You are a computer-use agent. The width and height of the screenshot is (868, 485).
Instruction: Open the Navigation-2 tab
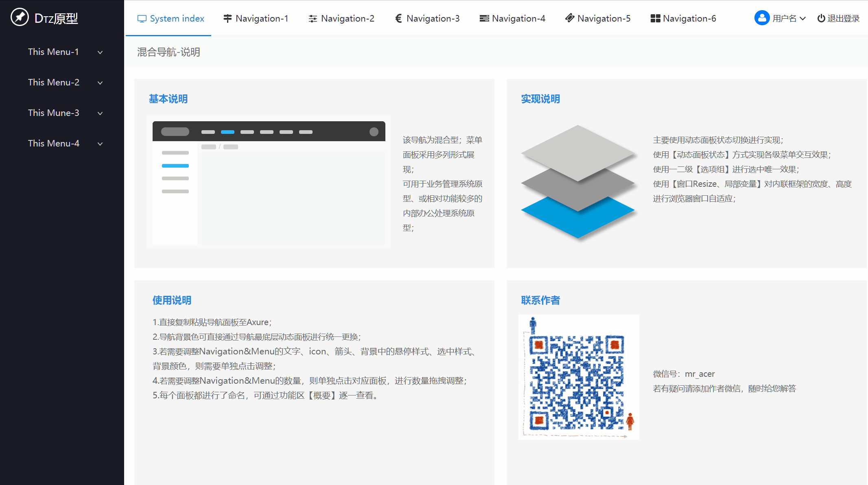click(341, 18)
